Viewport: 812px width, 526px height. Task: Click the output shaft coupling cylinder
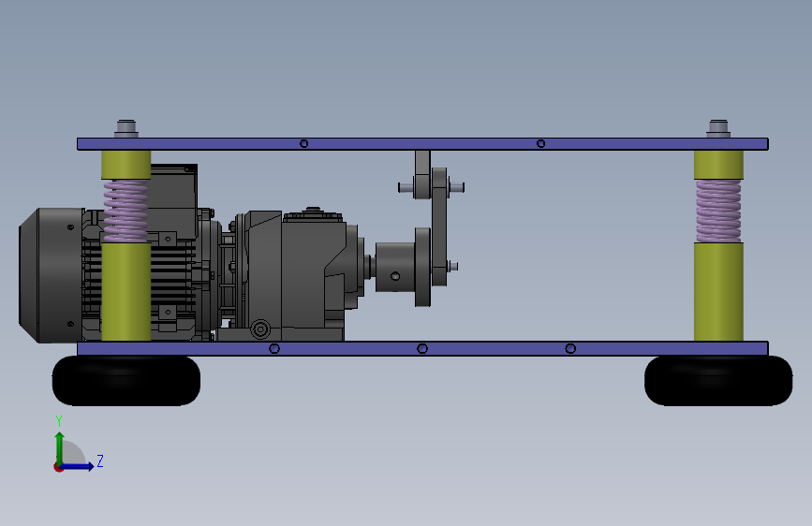(x=395, y=267)
